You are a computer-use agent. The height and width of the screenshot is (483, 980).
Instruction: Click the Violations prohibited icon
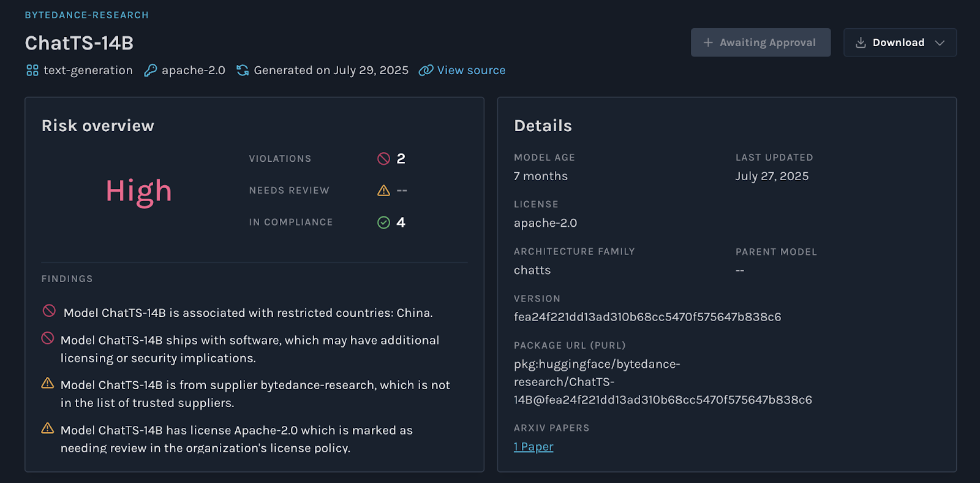click(x=383, y=159)
